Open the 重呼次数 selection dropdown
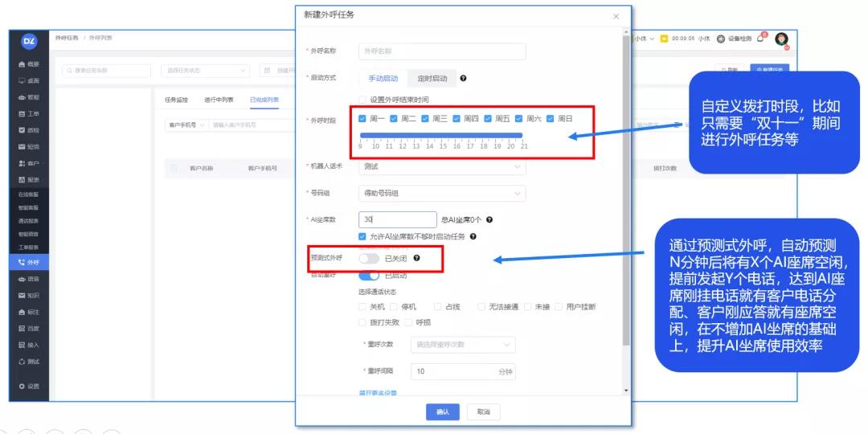 [x=462, y=345]
